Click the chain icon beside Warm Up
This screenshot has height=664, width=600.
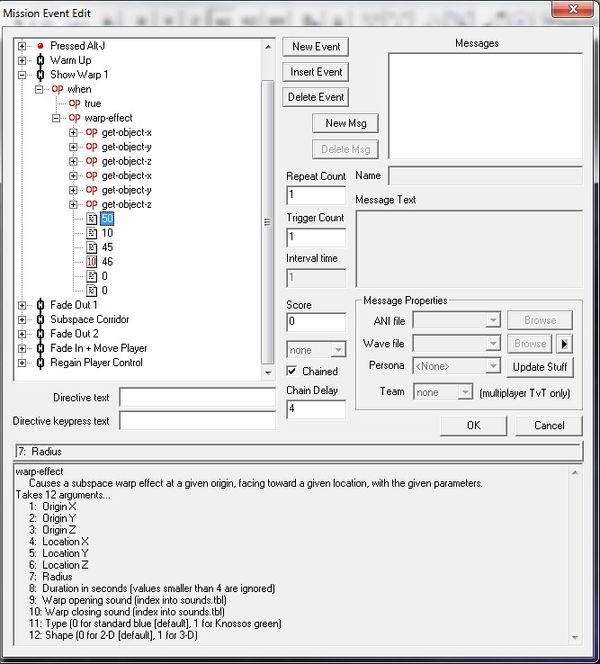coord(40,60)
